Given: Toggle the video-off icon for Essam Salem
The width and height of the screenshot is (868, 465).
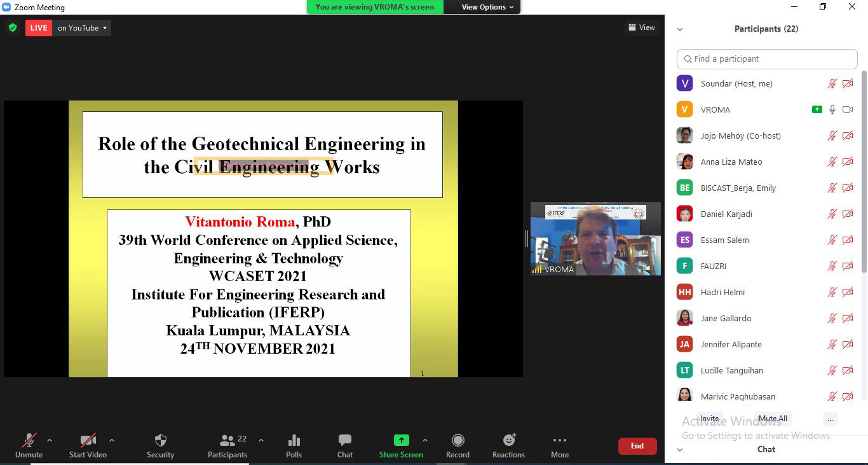Looking at the screenshot, I should click(x=848, y=240).
